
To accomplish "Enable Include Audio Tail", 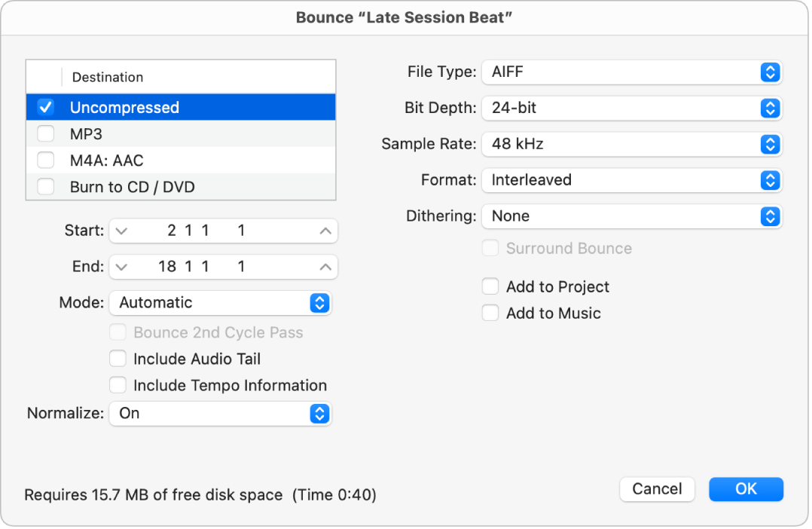I will [118, 359].
